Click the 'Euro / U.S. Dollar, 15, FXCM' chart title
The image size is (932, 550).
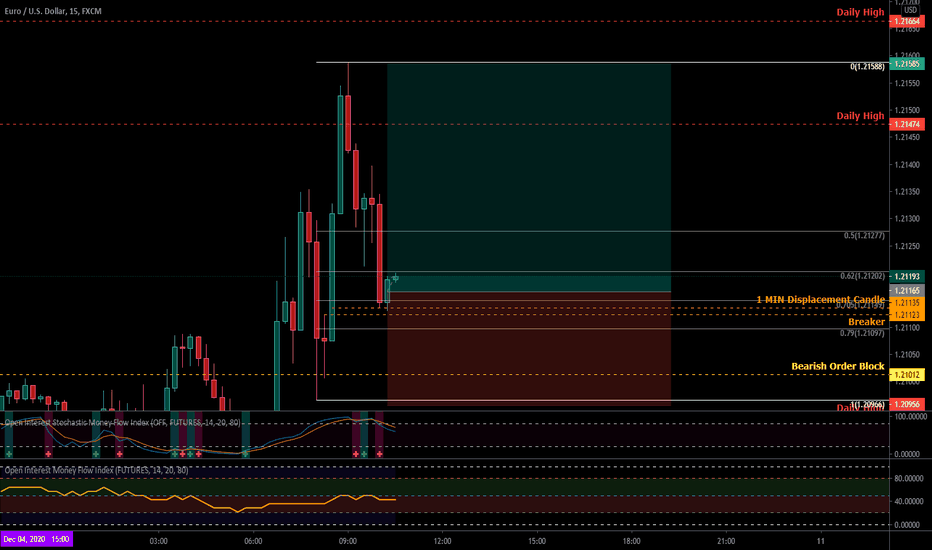click(53, 11)
